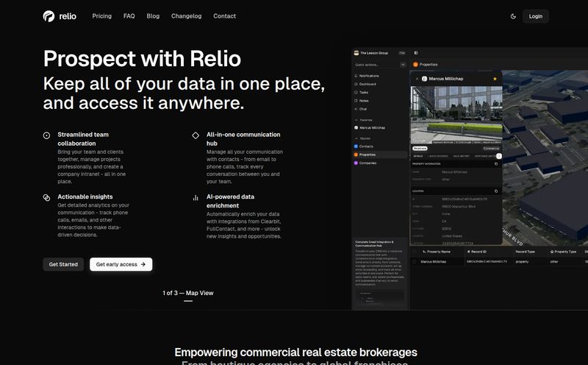The height and width of the screenshot is (365, 588).
Task: Sort by the Record ID column
Action: tap(476, 252)
